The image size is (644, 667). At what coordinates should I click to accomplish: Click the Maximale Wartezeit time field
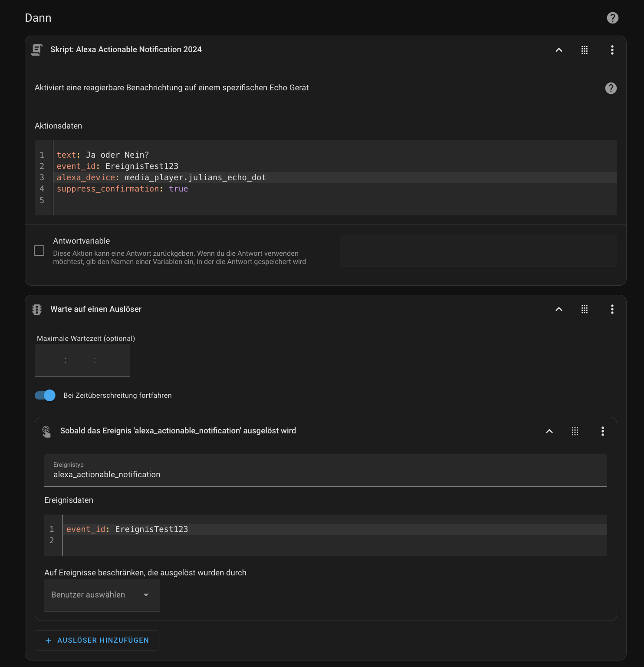coord(82,360)
